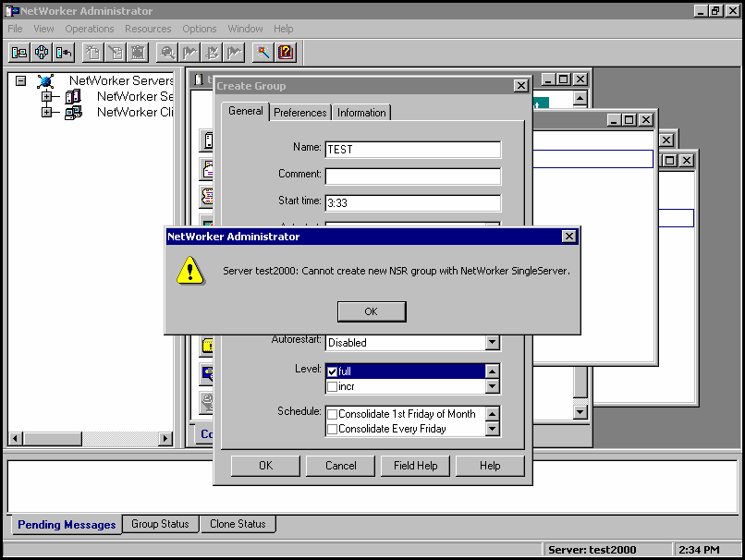Click the globe icon beside NetWorker Servers

pyautogui.click(x=45, y=81)
